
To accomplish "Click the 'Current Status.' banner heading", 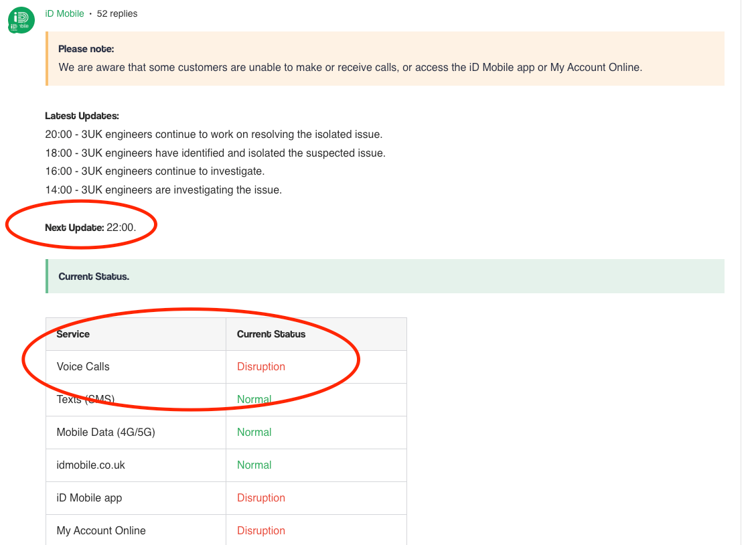I will [94, 277].
